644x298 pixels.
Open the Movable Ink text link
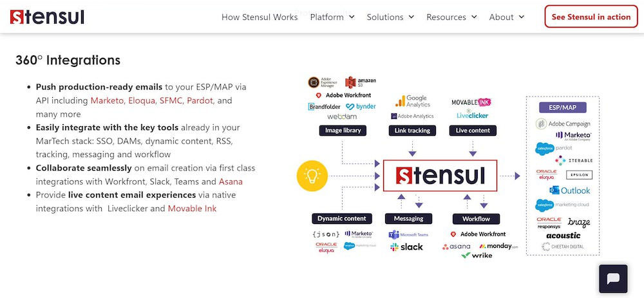[x=192, y=208]
